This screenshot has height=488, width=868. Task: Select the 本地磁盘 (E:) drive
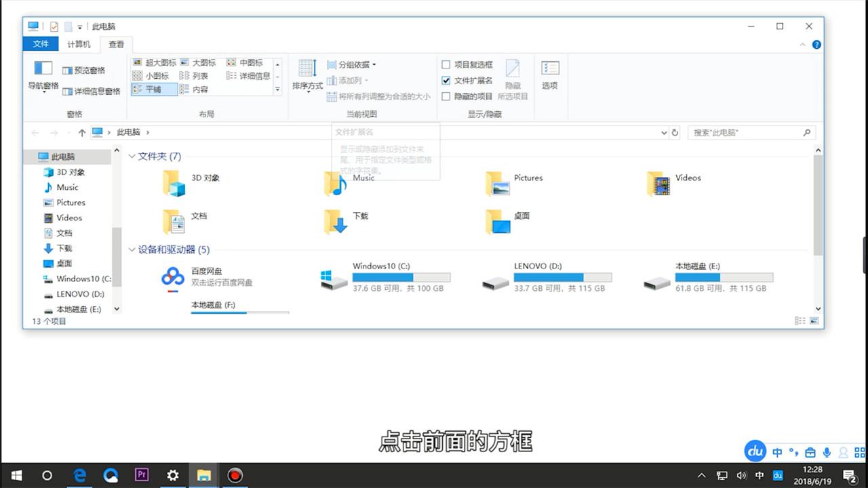coord(708,277)
